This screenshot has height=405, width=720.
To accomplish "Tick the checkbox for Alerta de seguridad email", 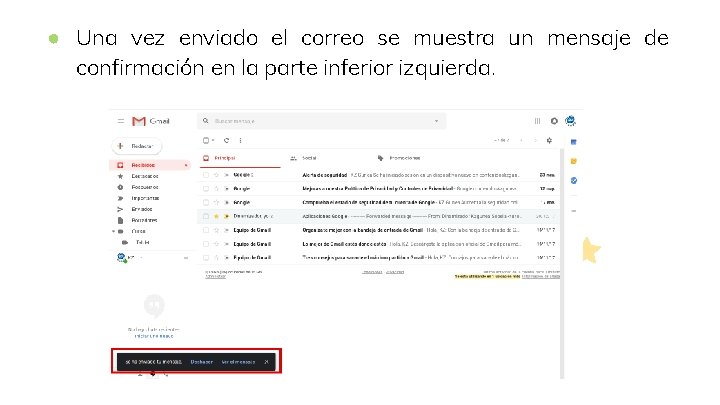I will click(206, 175).
